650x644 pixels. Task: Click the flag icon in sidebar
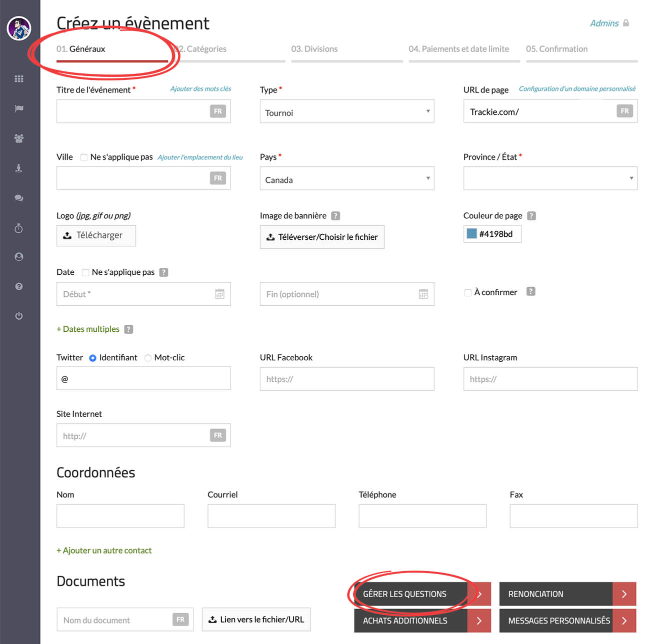[x=19, y=108]
